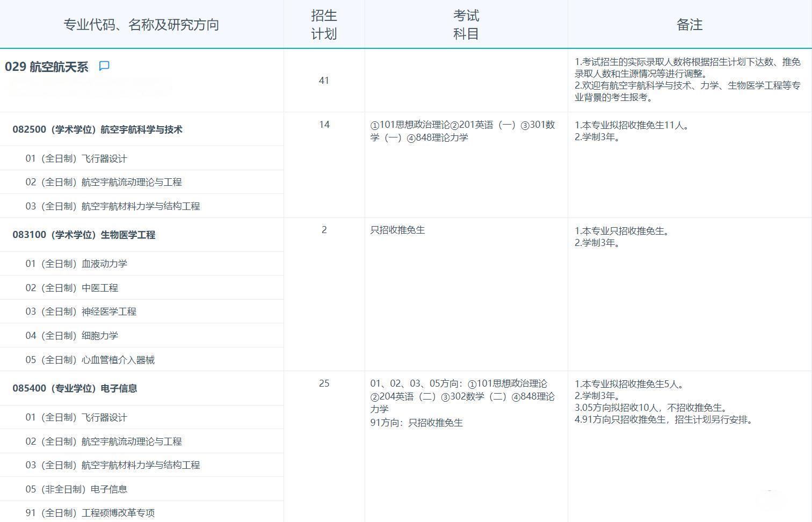Select direction 03 航空宇航材料力学与结构工程

pyautogui.click(x=112, y=206)
